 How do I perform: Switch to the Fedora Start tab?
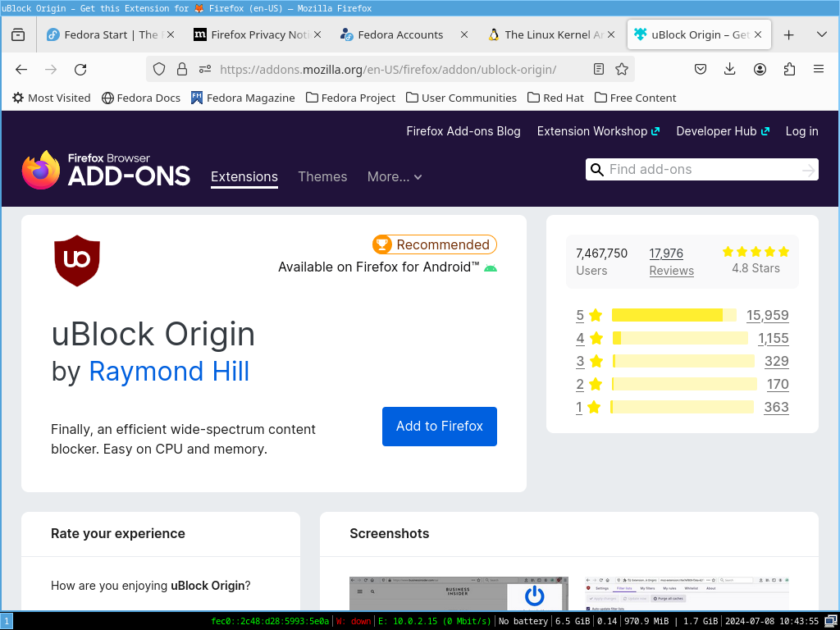click(110, 34)
